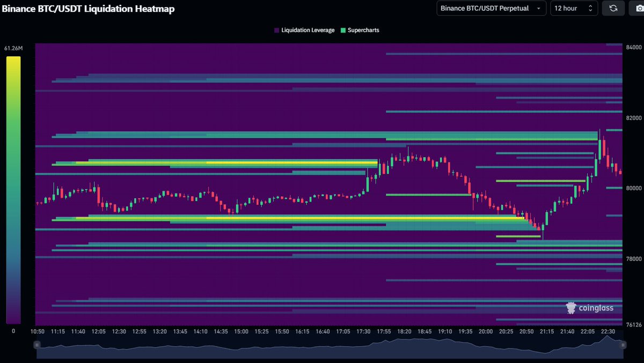Open the Binance BTC/USDT Perpetual dropdown

pos(491,8)
